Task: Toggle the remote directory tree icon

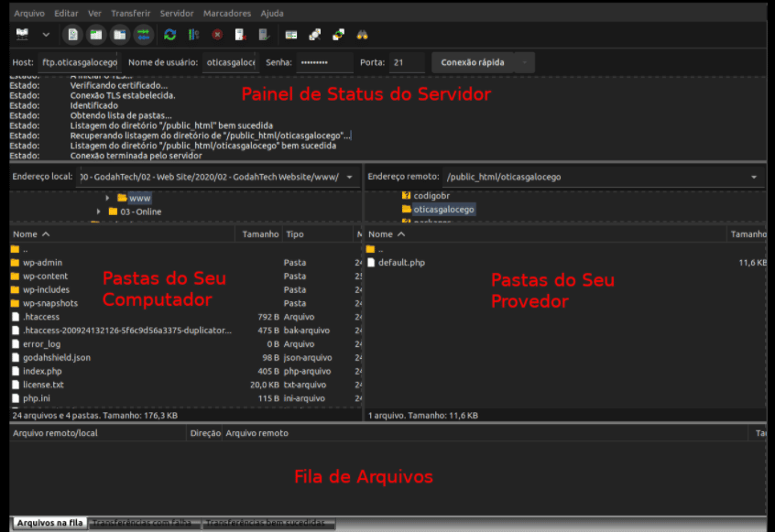Action: (120, 35)
